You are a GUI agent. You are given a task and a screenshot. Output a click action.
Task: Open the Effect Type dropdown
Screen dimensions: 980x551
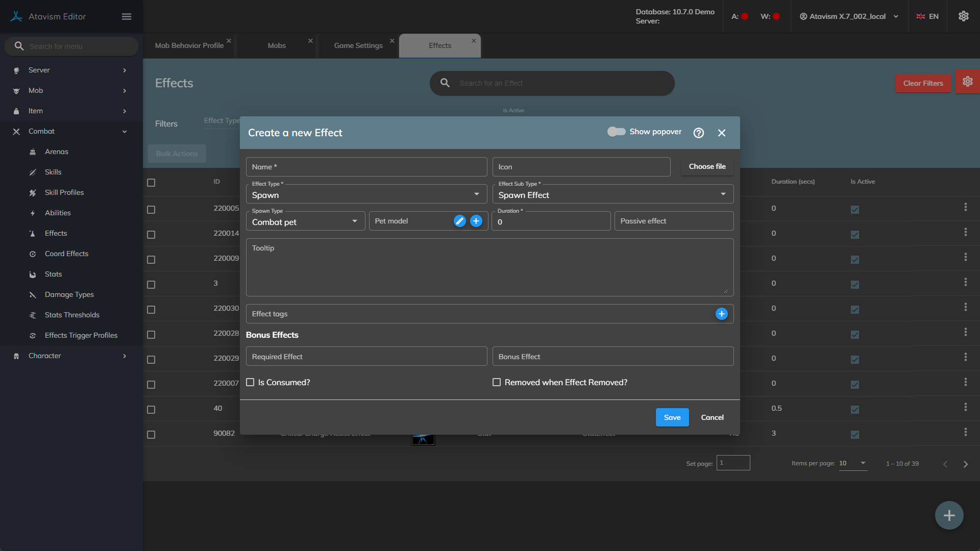click(366, 194)
